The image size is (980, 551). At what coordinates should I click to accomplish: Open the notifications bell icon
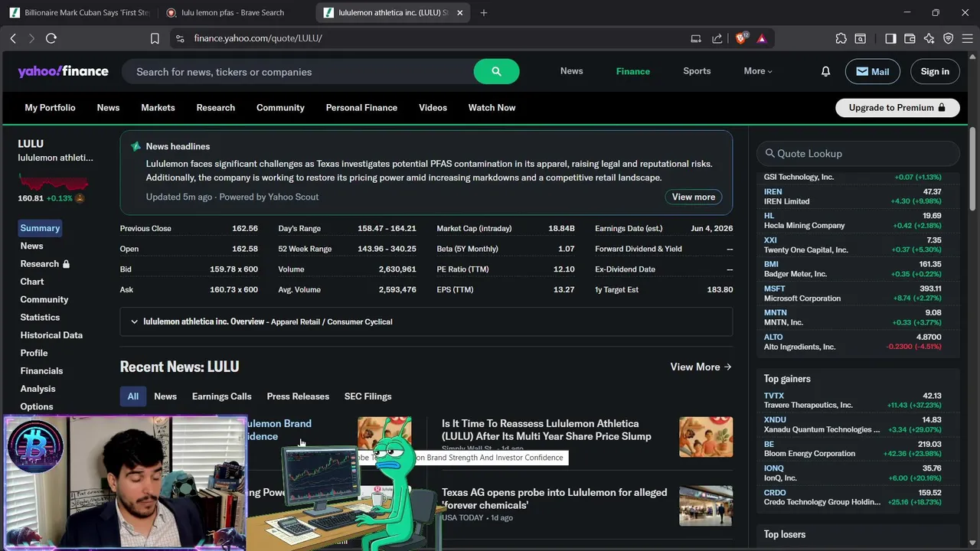[x=825, y=71]
